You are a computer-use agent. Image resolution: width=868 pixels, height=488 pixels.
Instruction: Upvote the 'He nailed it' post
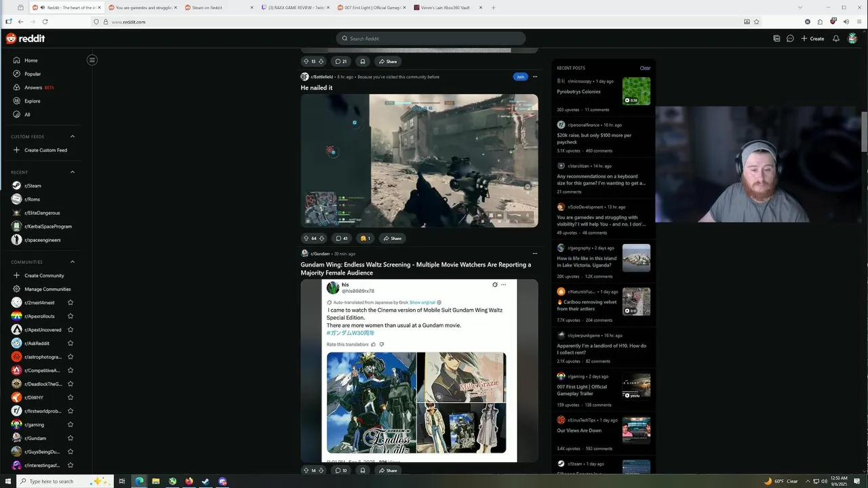[306, 239]
